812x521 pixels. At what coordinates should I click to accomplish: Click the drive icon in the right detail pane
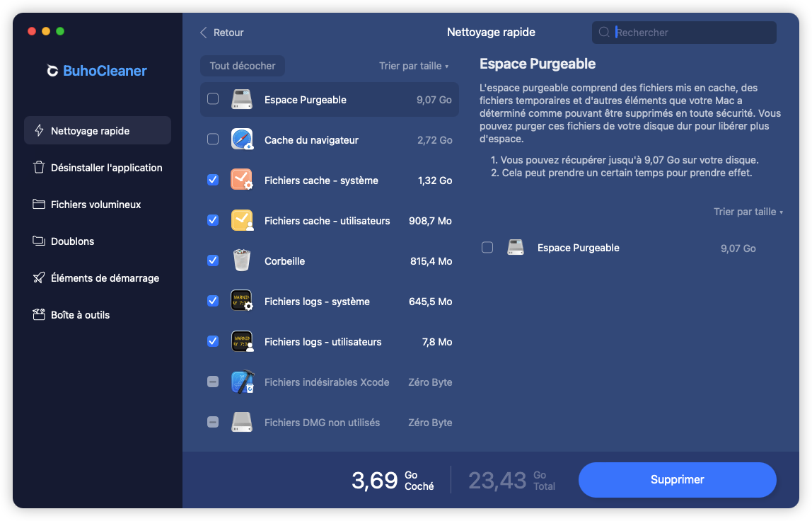(515, 247)
